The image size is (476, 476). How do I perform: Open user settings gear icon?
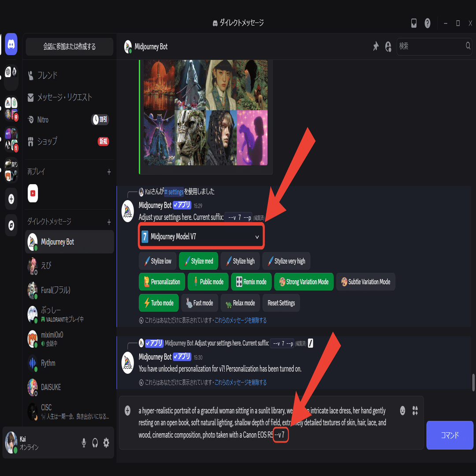(x=106, y=443)
